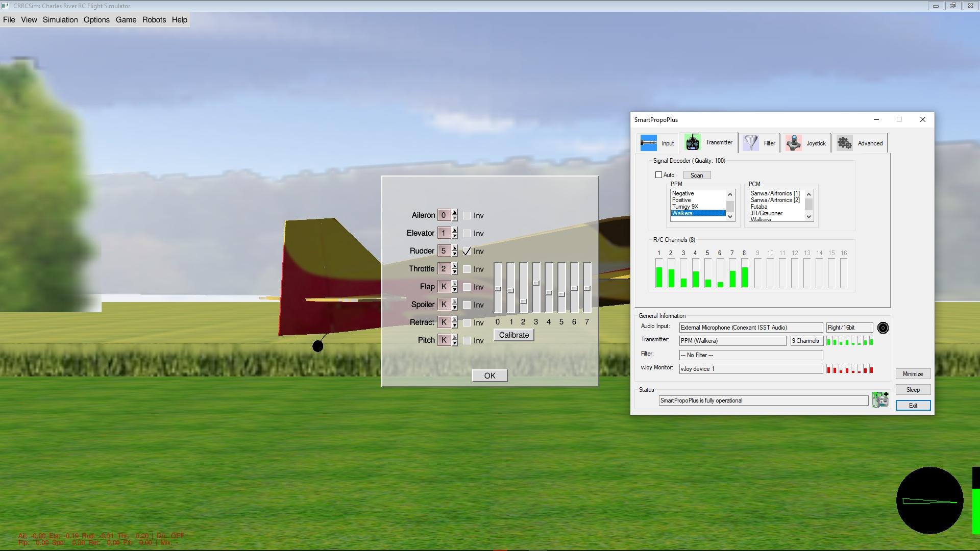Select Turnigy 9X in the PPM list
Image resolution: width=980 pixels, height=551 pixels.
685,207
